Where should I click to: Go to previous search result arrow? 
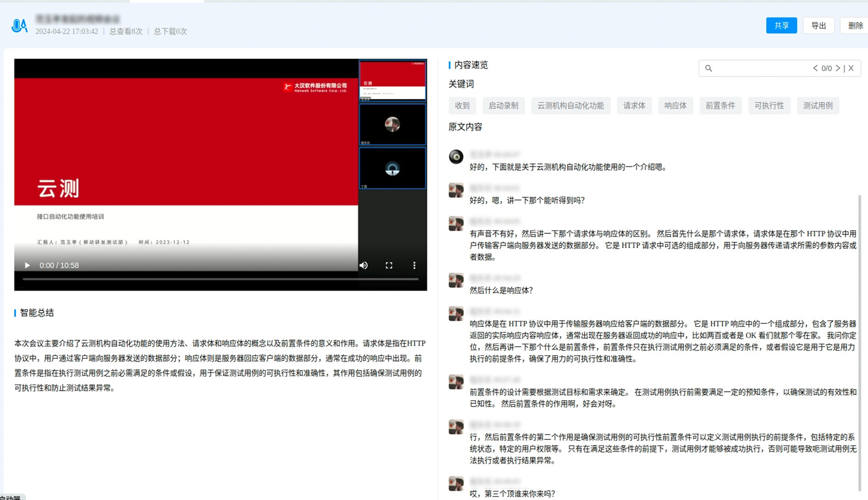click(x=815, y=69)
